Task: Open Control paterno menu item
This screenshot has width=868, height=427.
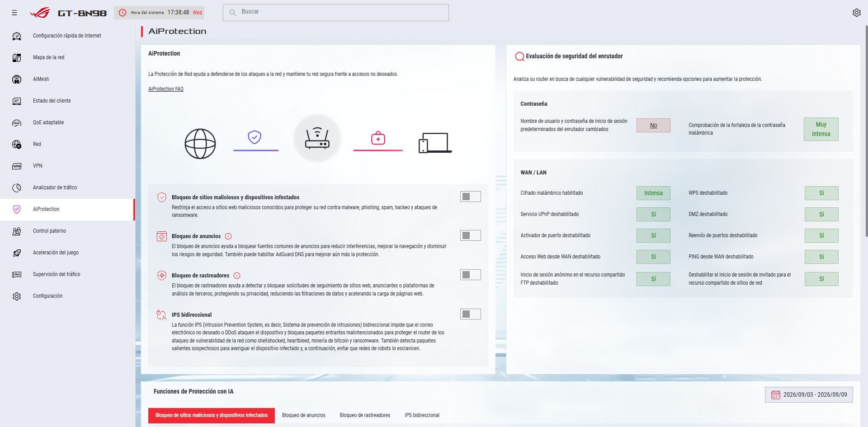Action: [x=67, y=231]
